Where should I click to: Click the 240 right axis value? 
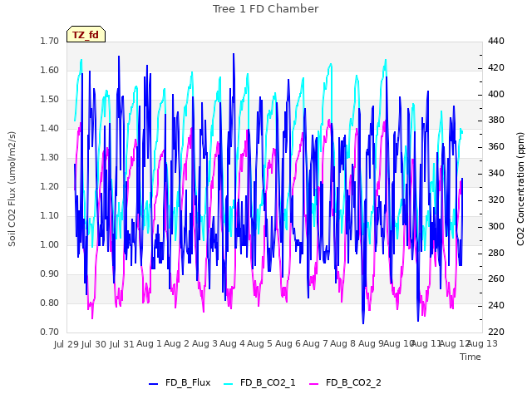496,305
